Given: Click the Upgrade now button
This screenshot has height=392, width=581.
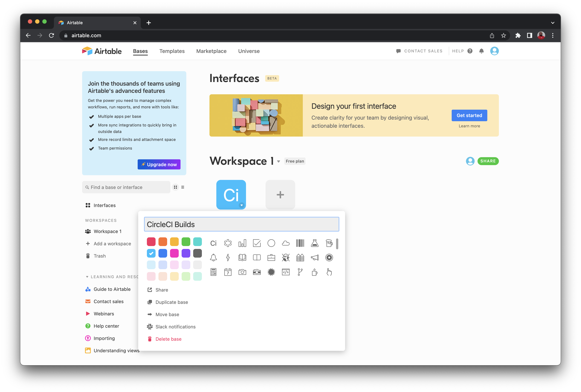Looking at the screenshot, I should point(159,164).
